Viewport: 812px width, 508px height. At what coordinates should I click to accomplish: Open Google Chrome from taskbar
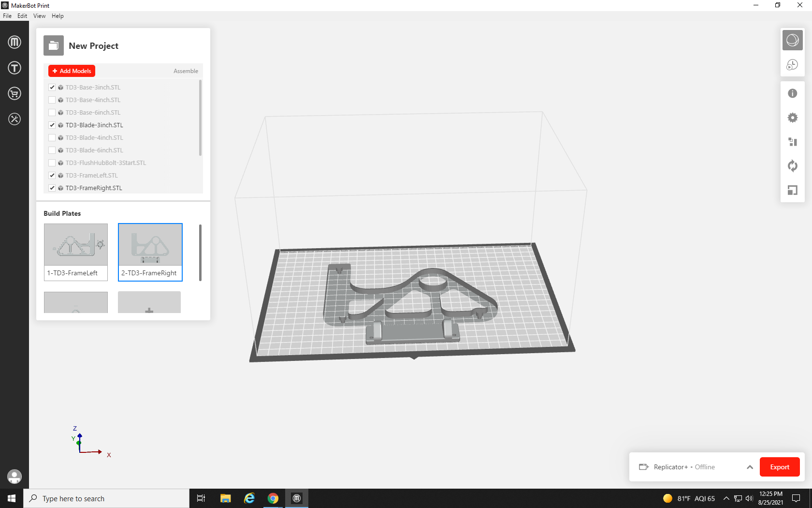[x=273, y=498]
